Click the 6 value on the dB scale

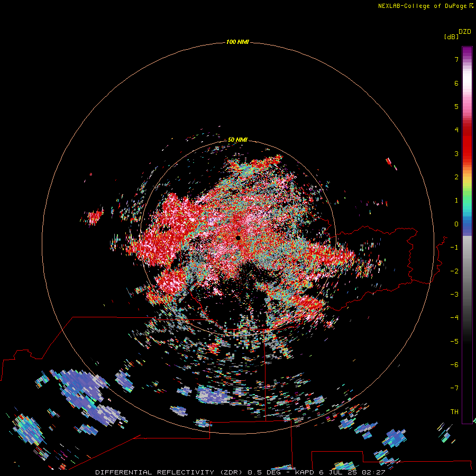point(456,83)
